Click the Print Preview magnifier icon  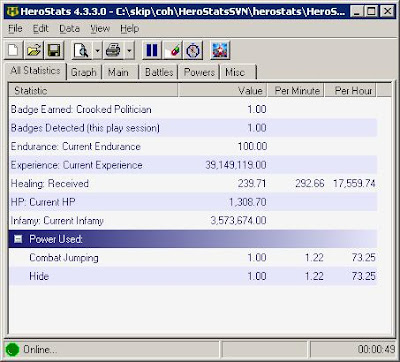click(x=81, y=50)
